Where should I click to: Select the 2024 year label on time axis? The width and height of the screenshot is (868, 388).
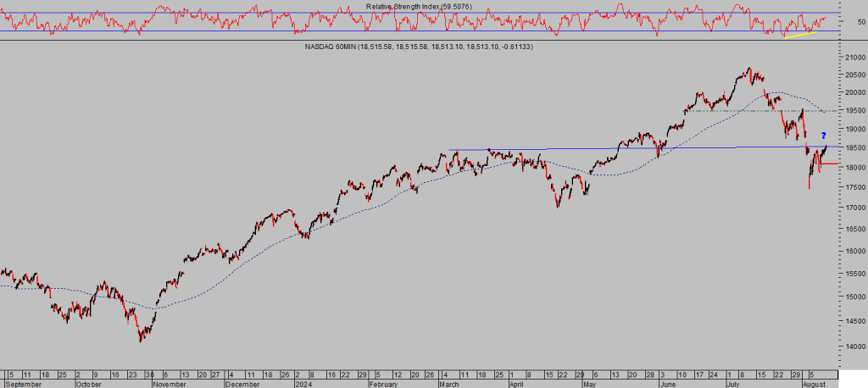(303, 384)
